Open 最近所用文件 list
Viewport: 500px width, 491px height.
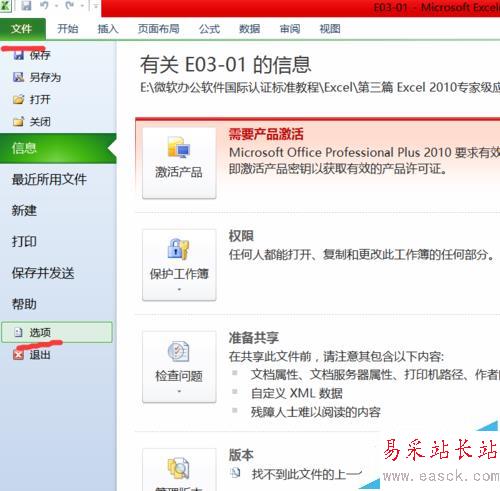pyautogui.click(x=49, y=180)
